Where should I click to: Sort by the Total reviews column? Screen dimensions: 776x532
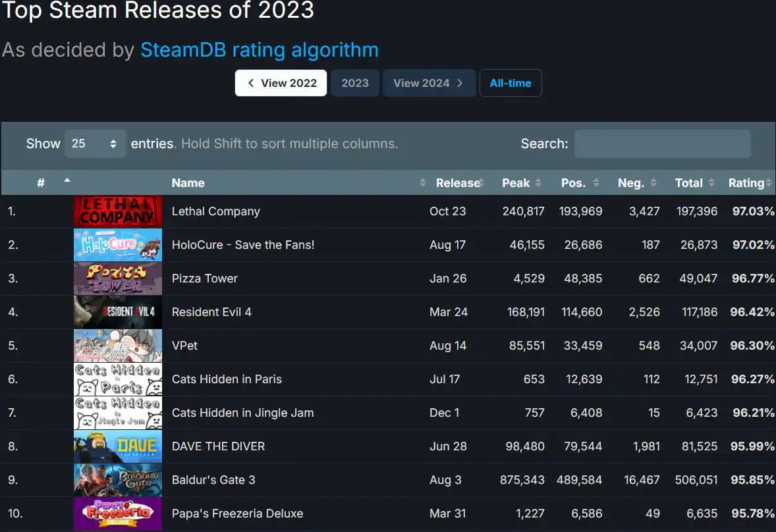tap(711, 183)
